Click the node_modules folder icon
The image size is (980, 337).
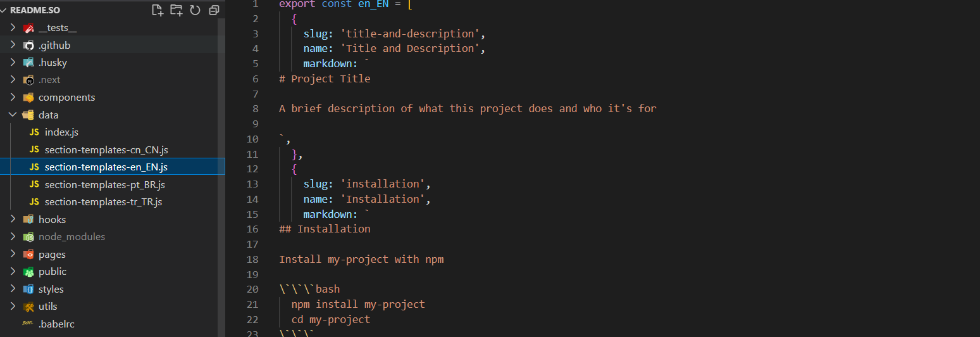(28, 237)
